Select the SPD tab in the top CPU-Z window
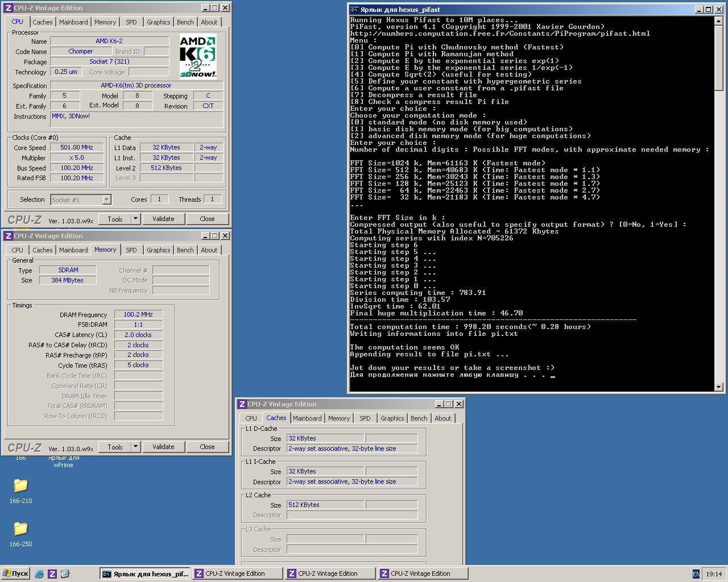728x582 pixels. 131,22
